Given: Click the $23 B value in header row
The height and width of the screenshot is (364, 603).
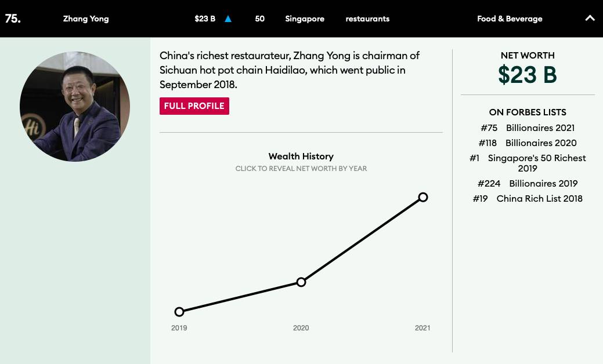Looking at the screenshot, I should click(x=205, y=19).
